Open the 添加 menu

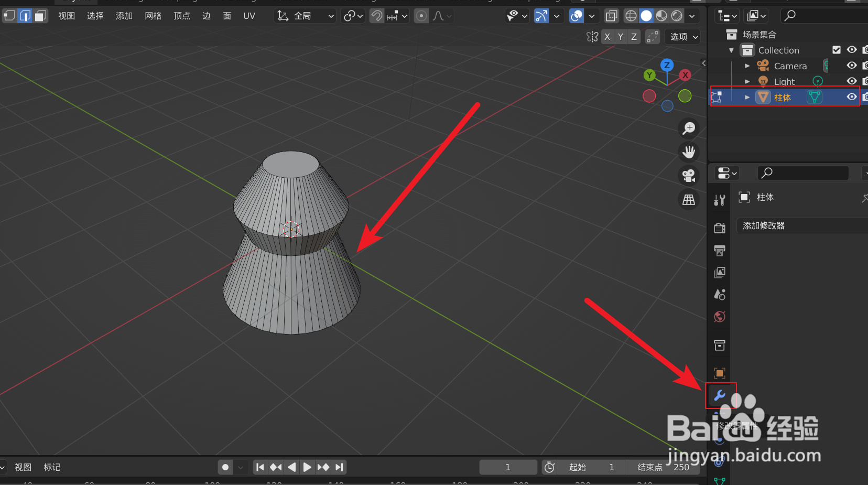click(x=124, y=16)
